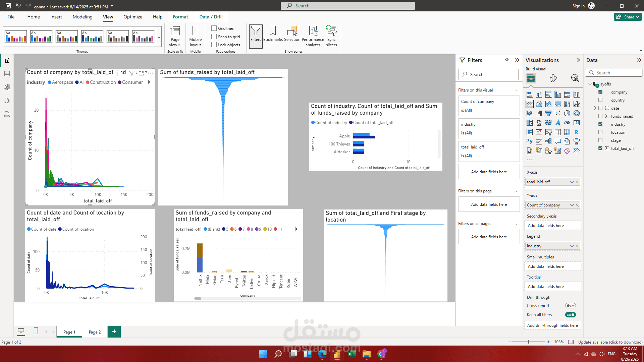The image size is (644, 362).
Task: Collapse the Visualizations pane
Action: 578,60
